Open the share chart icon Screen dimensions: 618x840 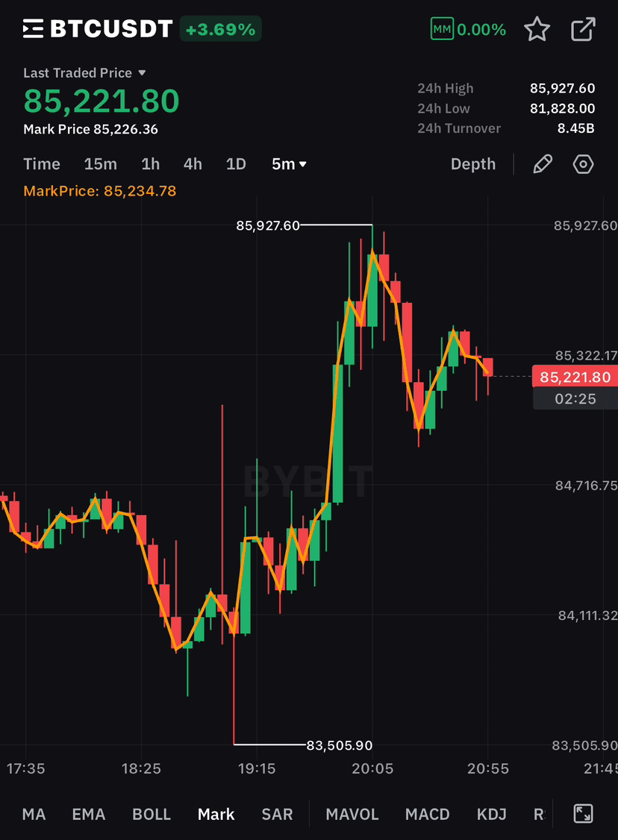coord(582,30)
